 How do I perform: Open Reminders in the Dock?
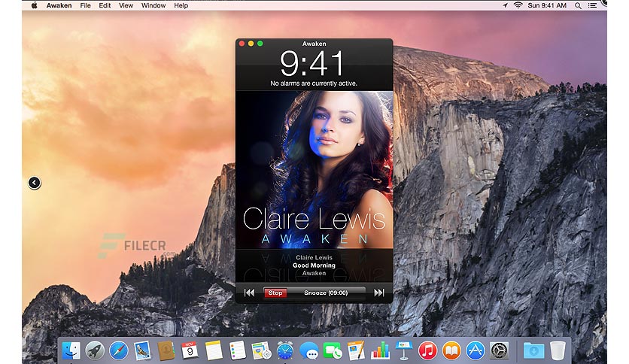(238, 350)
